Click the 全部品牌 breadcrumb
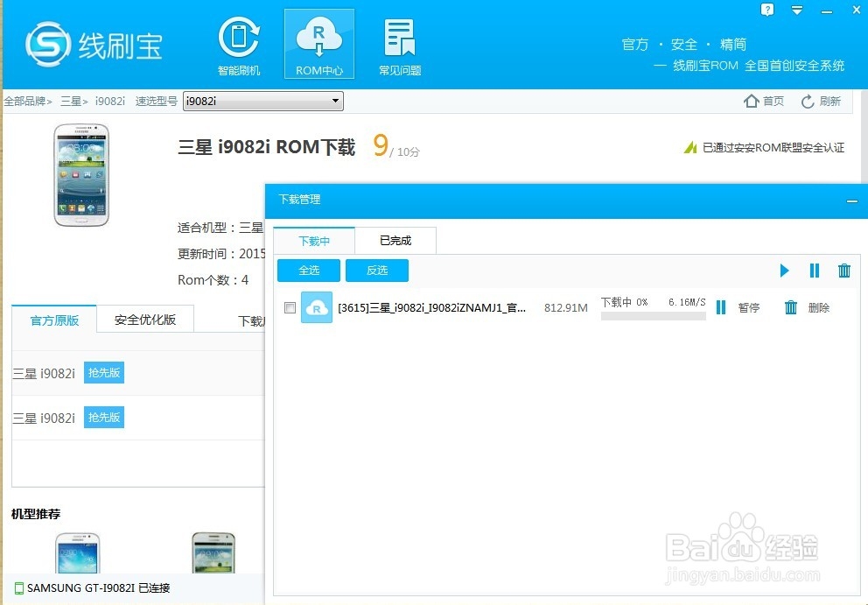 tap(24, 102)
